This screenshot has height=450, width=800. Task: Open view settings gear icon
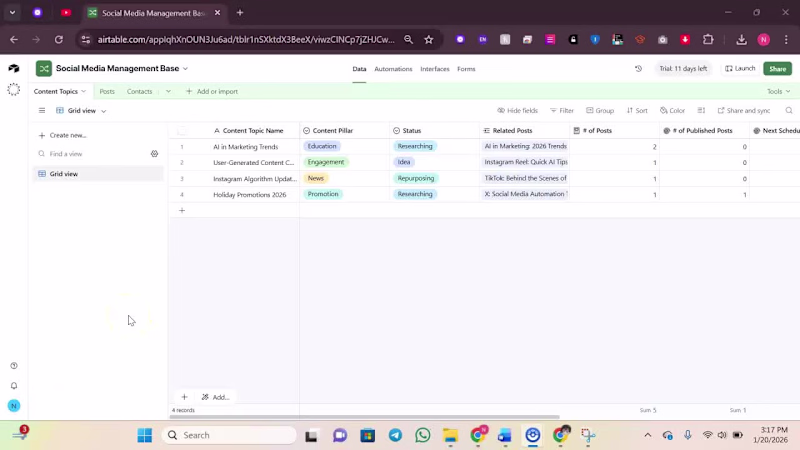154,154
